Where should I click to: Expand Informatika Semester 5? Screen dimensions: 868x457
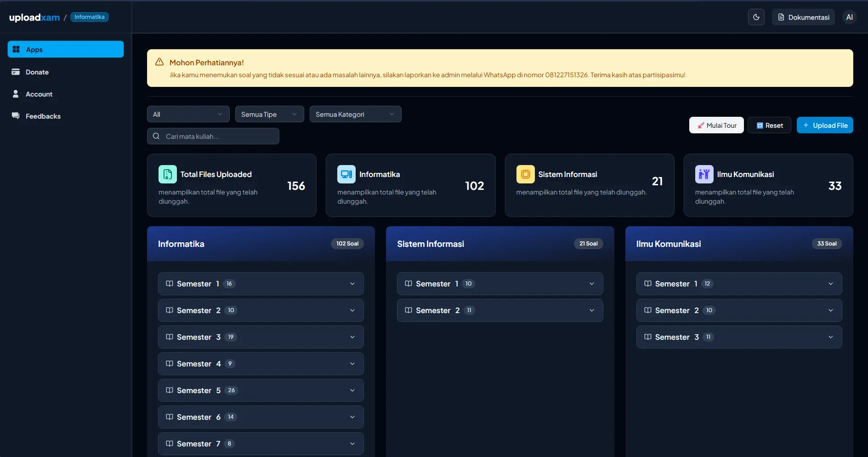261,390
